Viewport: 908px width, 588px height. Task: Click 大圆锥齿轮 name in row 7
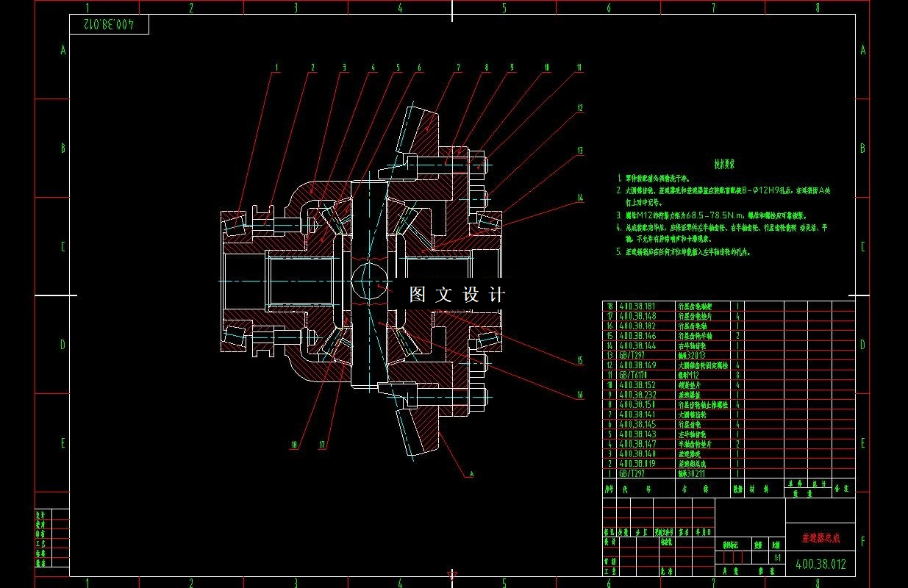[692, 415]
